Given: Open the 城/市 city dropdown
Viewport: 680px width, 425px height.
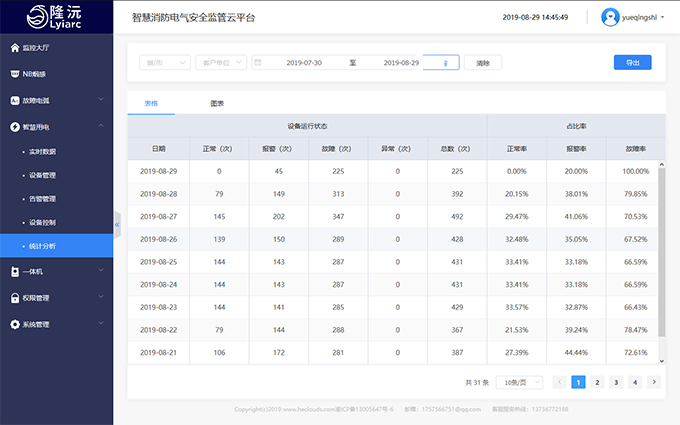Looking at the screenshot, I should [164, 62].
